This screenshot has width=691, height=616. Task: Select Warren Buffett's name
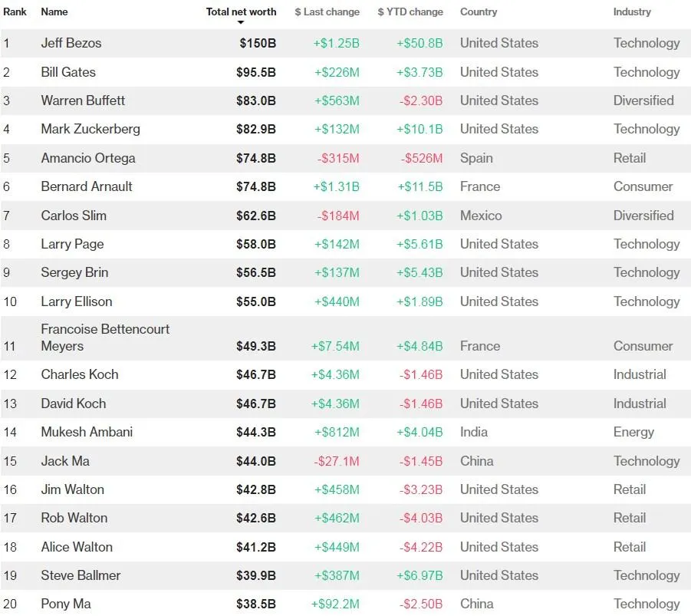[x=83, y=100]
